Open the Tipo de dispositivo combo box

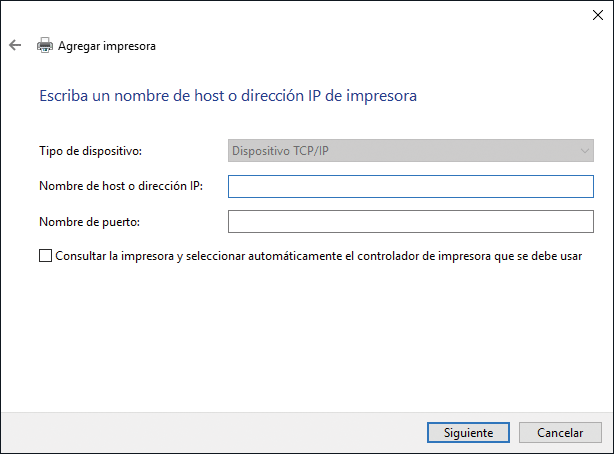click(411, 151)
